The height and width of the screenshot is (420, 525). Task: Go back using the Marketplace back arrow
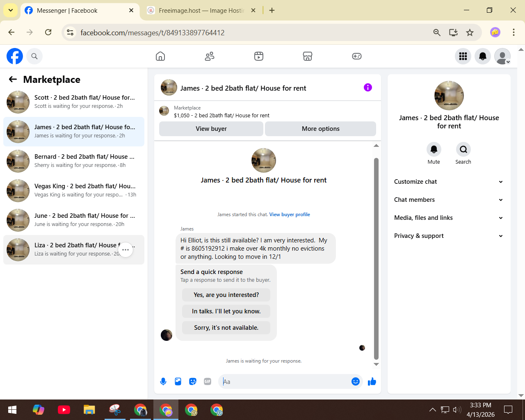(13, 80)
